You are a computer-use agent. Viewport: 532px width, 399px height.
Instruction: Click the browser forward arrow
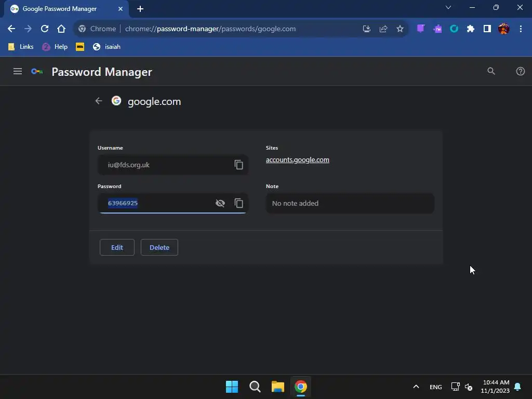28,29
